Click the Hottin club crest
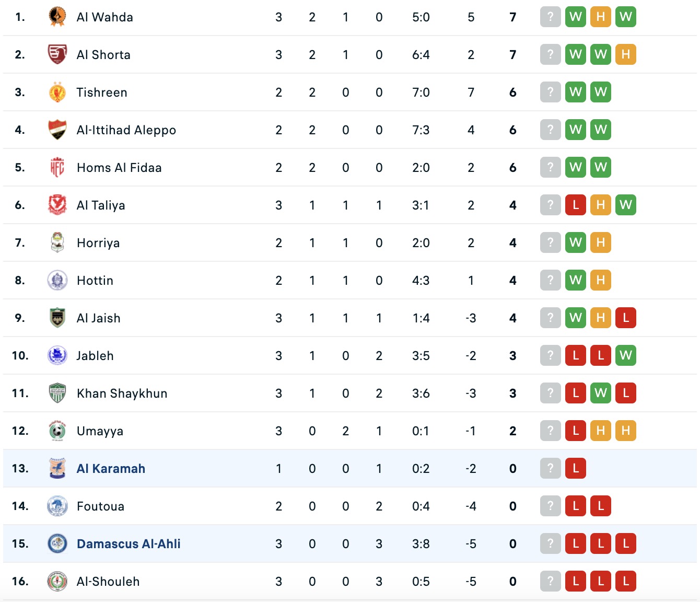Screen dimensions: 700x602 [57, 280]
